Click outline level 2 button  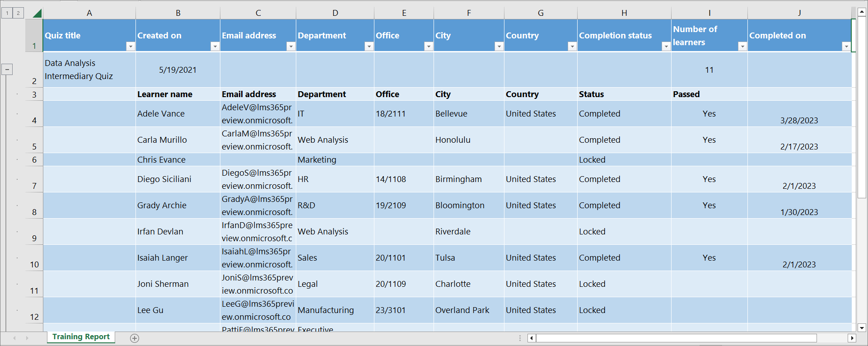click(x=18, y=13)
